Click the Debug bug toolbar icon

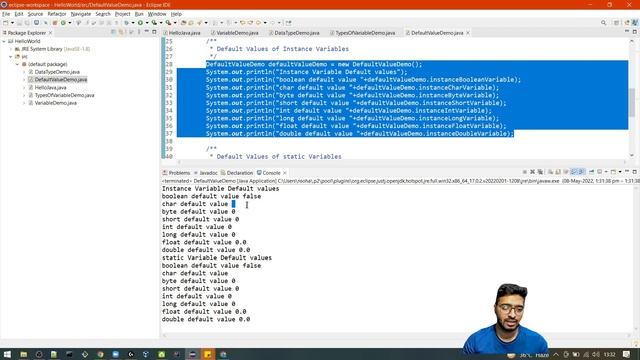[x=127, y=23]
